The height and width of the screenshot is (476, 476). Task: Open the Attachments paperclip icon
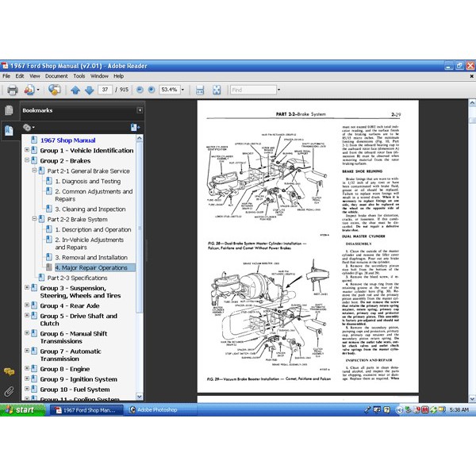[9, 391]
